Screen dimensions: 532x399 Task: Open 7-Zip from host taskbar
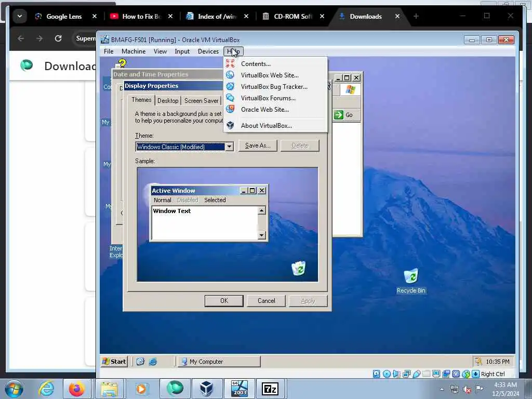(x=270, y=389)
